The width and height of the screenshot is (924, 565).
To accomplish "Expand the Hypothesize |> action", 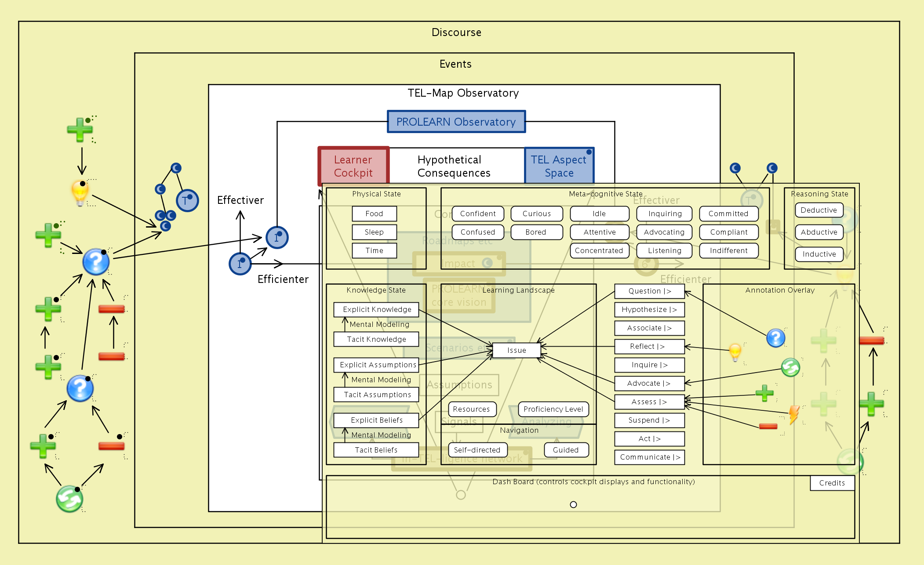I will 649,309.
